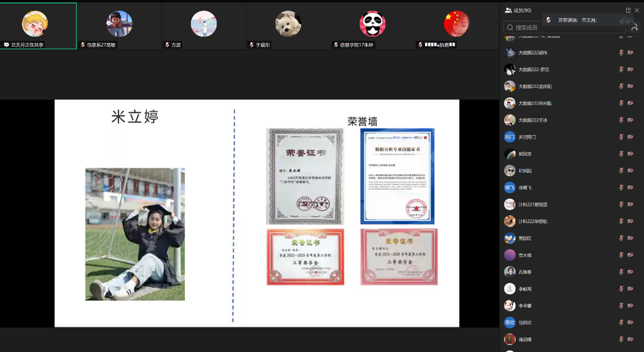Select 信息系27高敏 participant tile
The width and height of the screenshot is (644, 352).
(119, 25)
